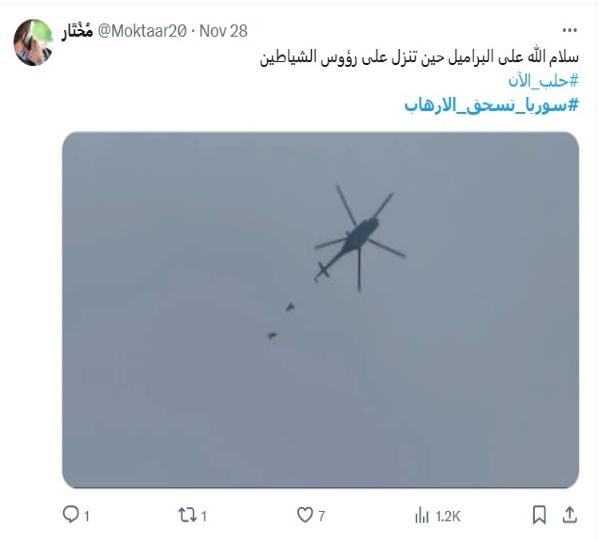Bookmark this tweet with the bookmark icon

539,515
